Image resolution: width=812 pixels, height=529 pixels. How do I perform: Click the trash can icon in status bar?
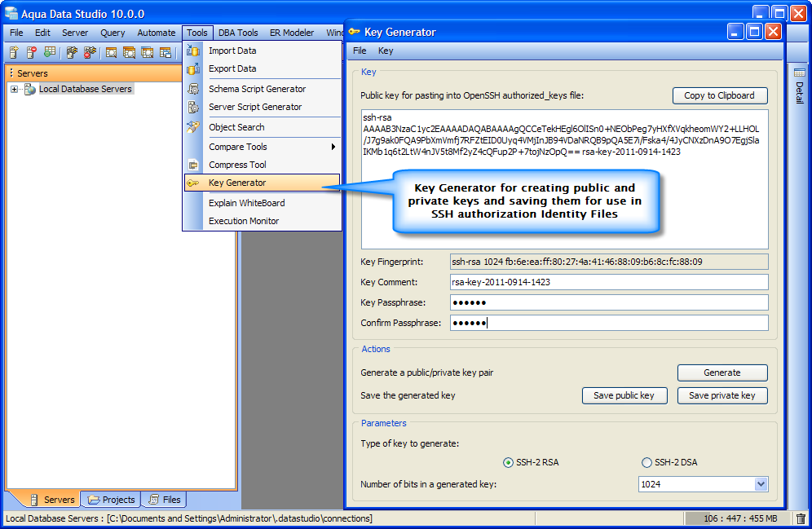(x=801, y=518)
